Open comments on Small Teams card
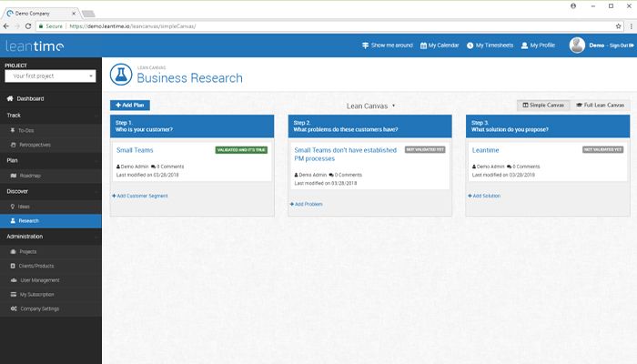637x364 pixels. [167, 167]
